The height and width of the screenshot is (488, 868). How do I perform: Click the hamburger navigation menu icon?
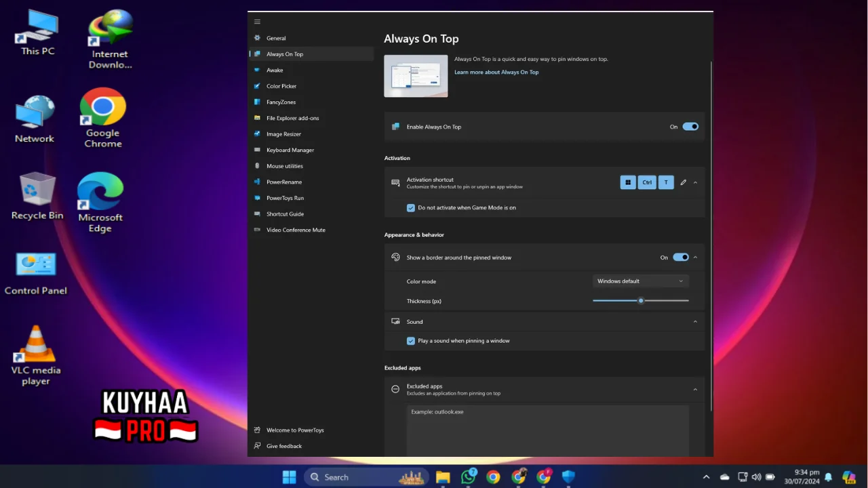(257, 22)
